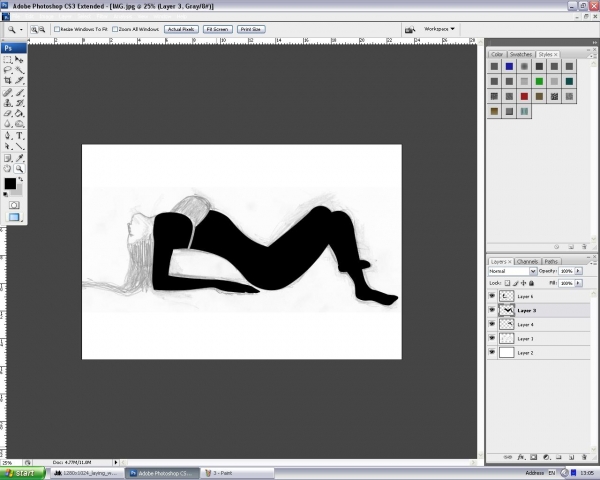
Task: Delete layer using the Layers trash icon
Action: click(584, 457)
